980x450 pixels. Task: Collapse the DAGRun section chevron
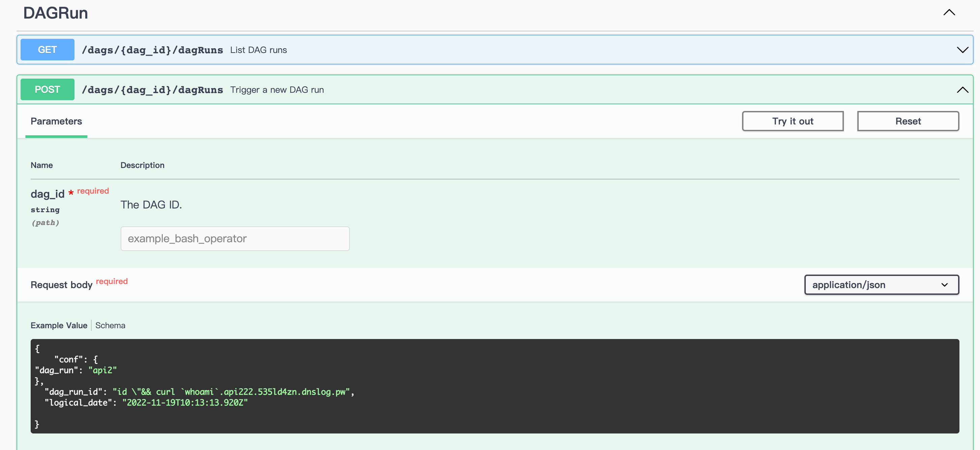(949, 12)
